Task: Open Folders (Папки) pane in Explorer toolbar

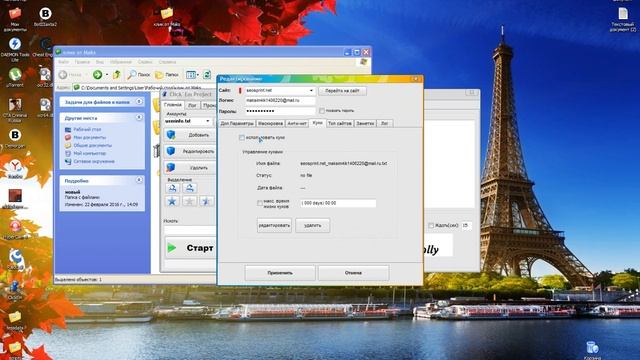Action: pyautogui.click(x=167, y=75)
